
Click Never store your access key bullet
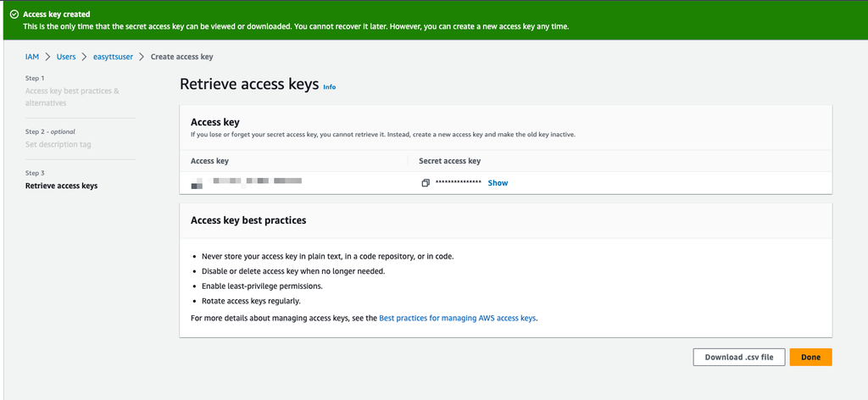pyautogui.click(x=328, y=257)
